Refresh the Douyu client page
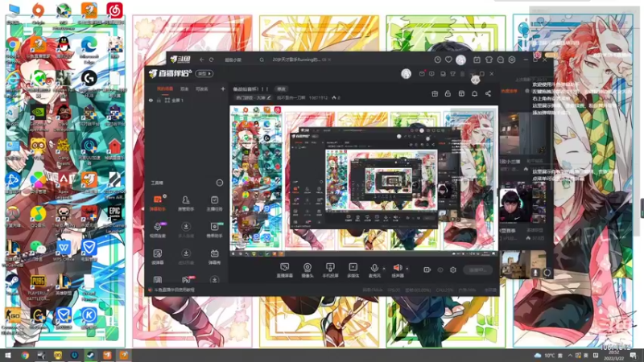This screenshot has width=644, height=362. point(211,60)
